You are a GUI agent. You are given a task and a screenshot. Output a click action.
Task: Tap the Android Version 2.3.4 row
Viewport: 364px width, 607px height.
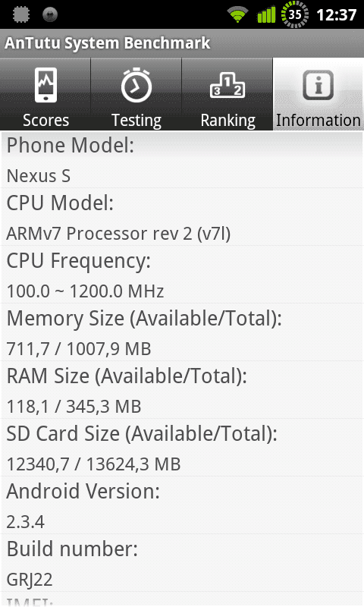[x=182, y=505]
